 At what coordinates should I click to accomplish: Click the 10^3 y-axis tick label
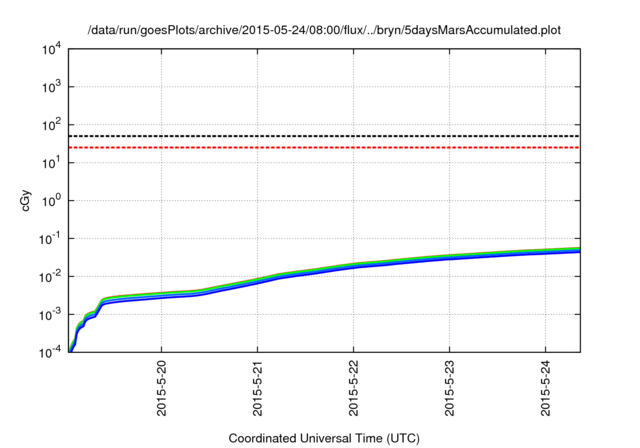(x=51, y=87)
